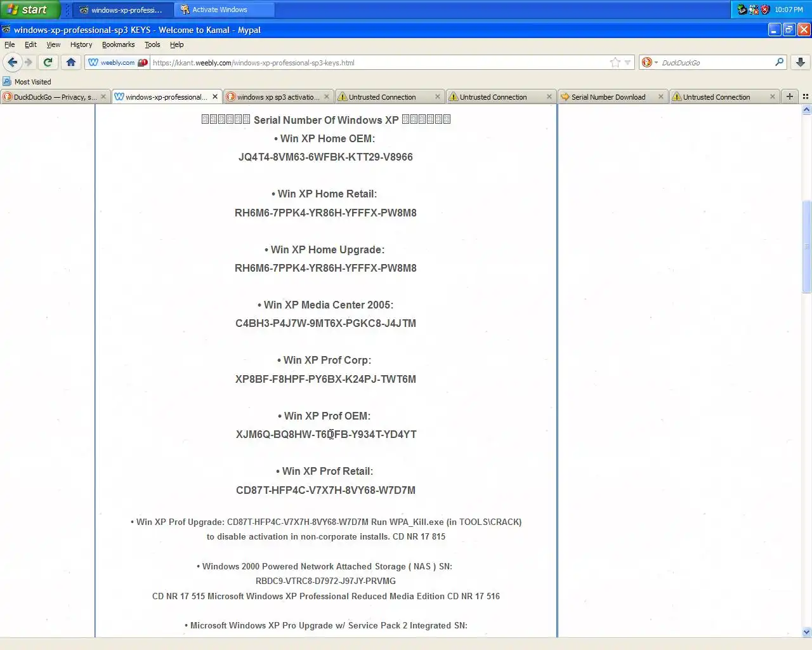Open the list all tabs button

coord(805,96)
